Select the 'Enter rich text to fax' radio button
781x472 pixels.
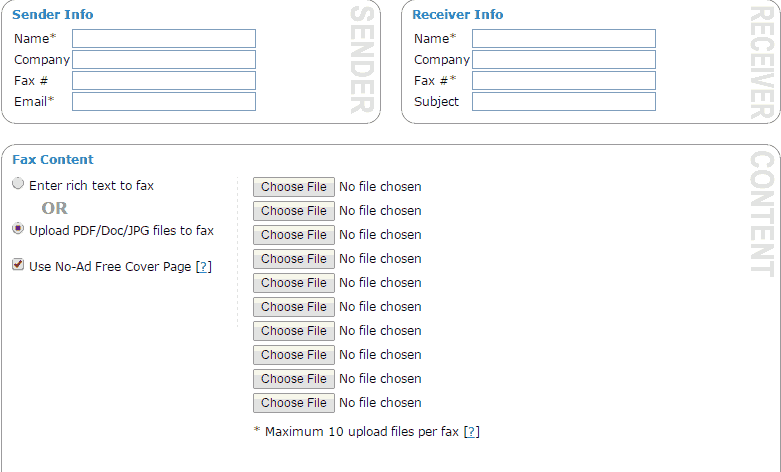point(18,184)
